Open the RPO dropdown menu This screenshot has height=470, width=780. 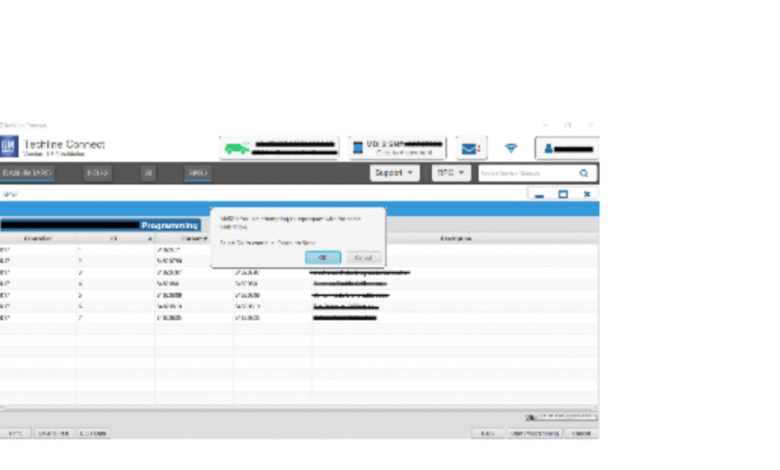coord(450,173)
